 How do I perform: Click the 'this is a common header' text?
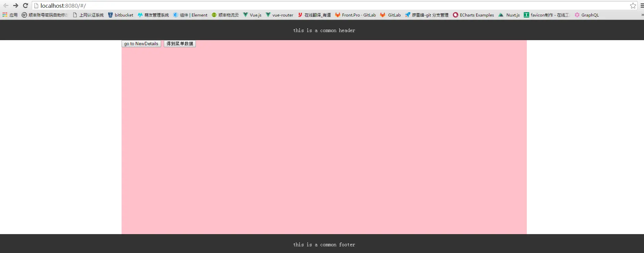(x=324, y=30)
